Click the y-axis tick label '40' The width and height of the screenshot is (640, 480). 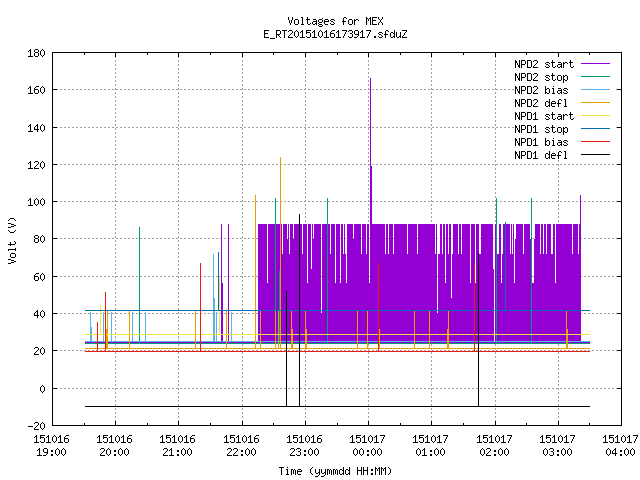tap(39, 314)
